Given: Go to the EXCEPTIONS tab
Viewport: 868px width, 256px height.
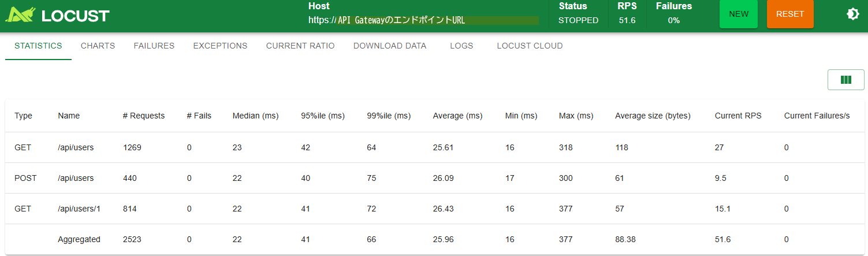Looking at the screenshot, I should click(x=220, y=46).
